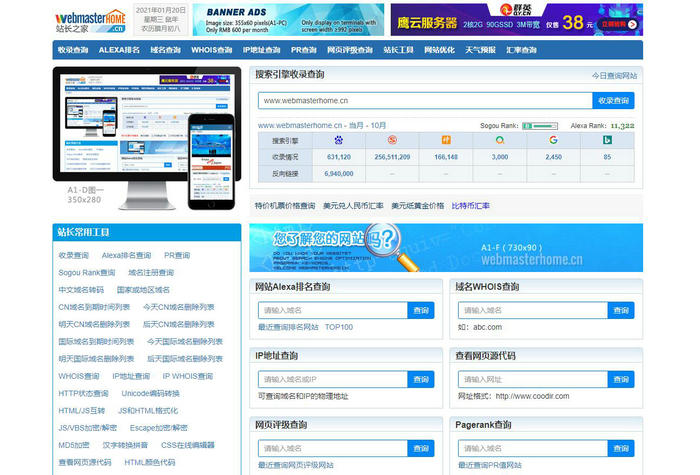Image resolution: width=700 pixels, height=475 pixels.
Task: Open sidebar 国家或地区域名 link
Action: coord(143,290)
